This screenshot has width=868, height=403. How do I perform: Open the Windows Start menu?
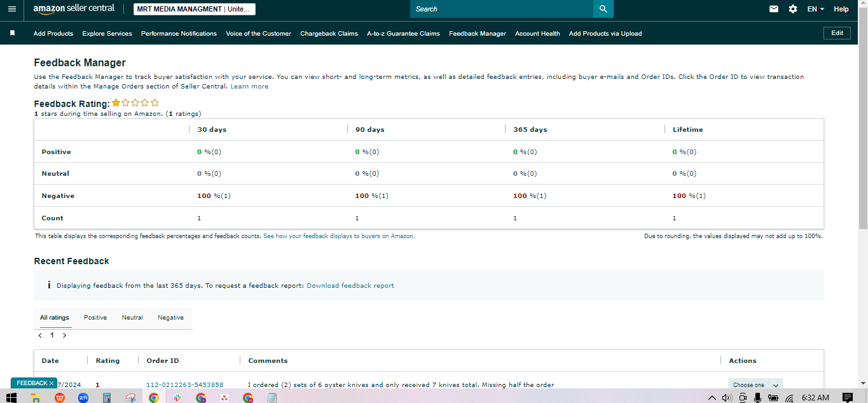(x=10, y=398)
